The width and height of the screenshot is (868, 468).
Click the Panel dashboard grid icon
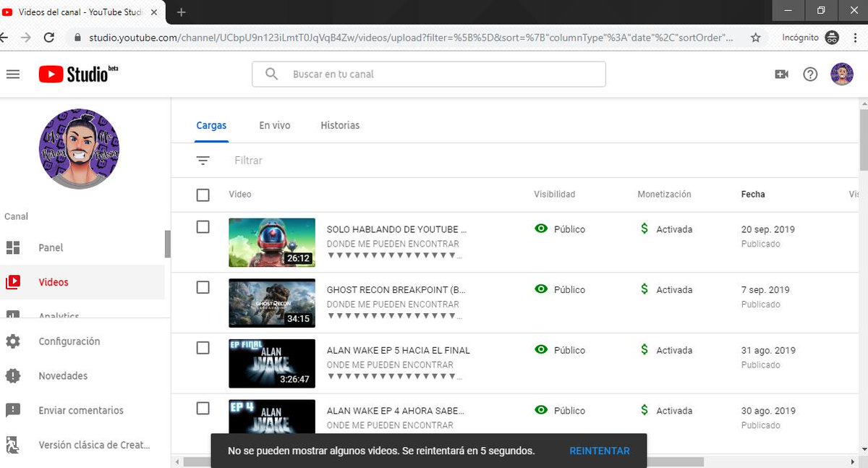point(13,247)
